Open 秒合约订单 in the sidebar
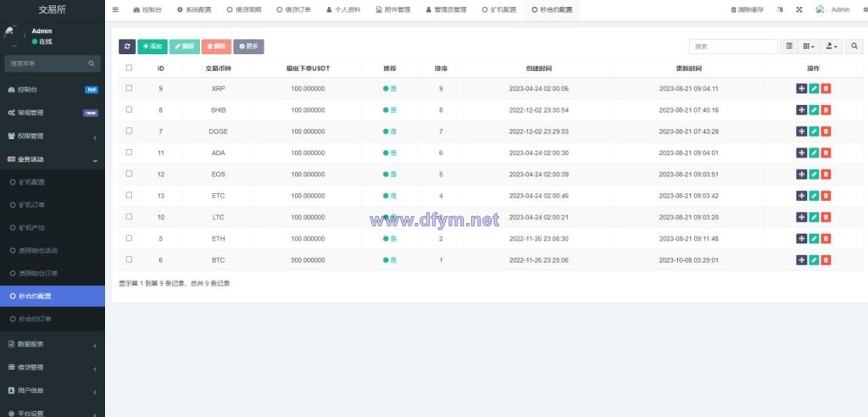The width and height of the screenshot is (868, 417). (x=52, y=319)
